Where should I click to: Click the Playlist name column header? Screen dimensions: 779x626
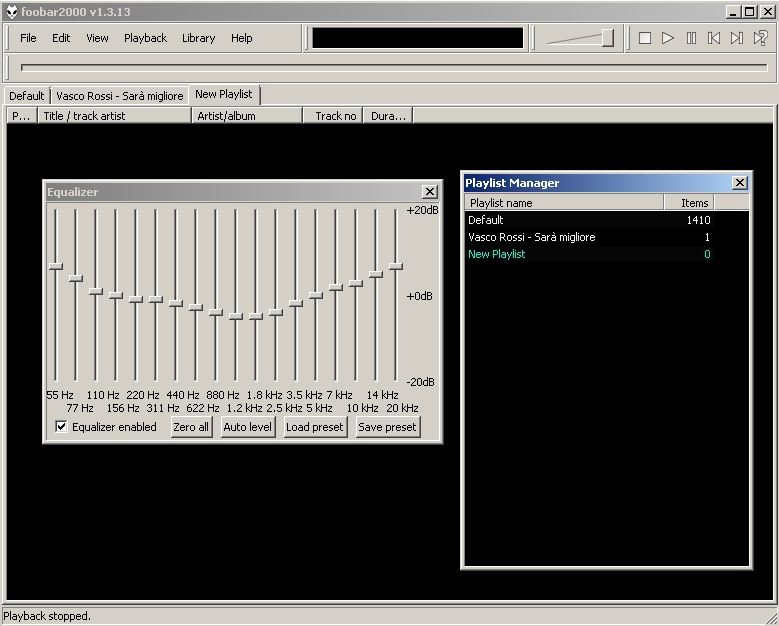click(x=564, y=203)
